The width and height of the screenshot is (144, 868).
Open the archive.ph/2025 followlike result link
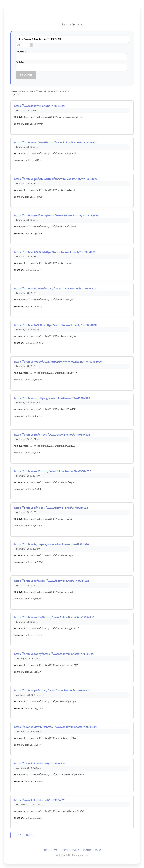(56, 179)
